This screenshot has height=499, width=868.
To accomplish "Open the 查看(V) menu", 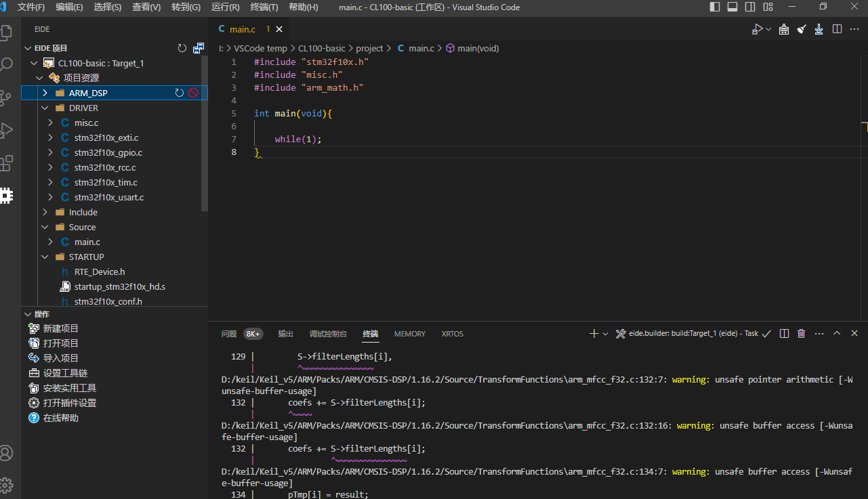I will [x=146, y=7].
